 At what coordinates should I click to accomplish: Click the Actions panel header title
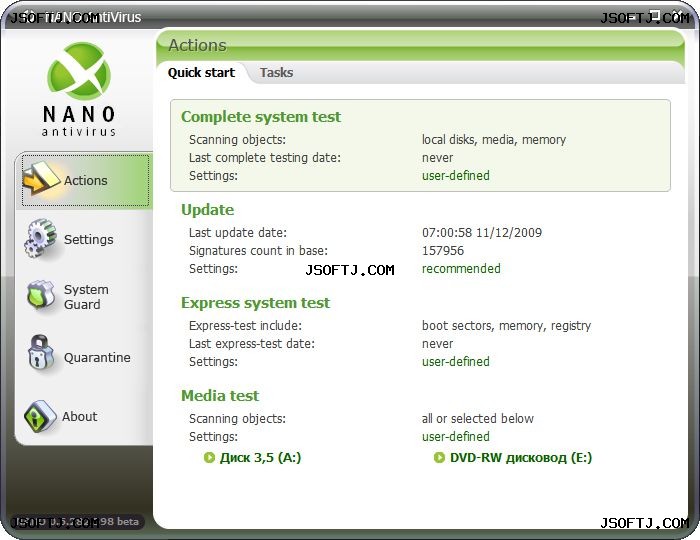pos(197,45)
